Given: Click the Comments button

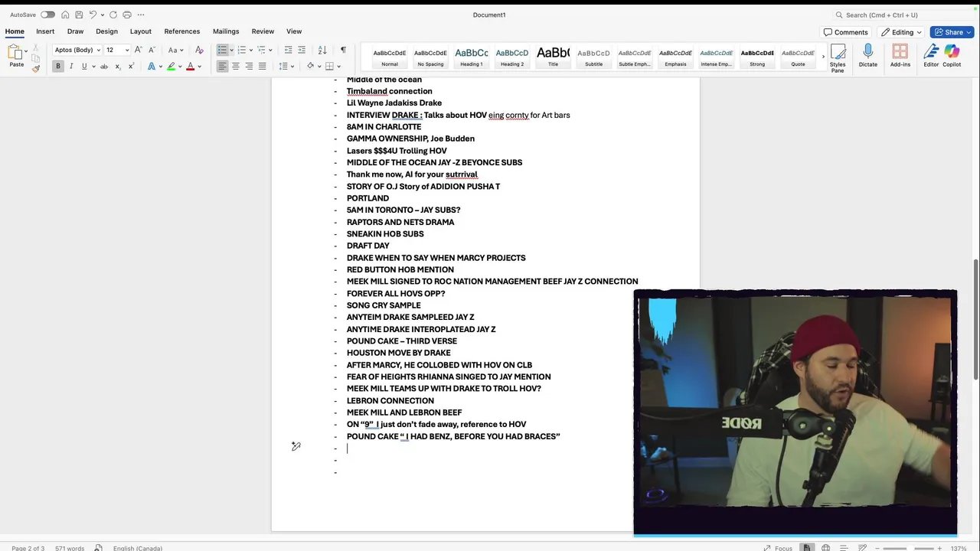Looking at the screenshot, I should point(846,32).
